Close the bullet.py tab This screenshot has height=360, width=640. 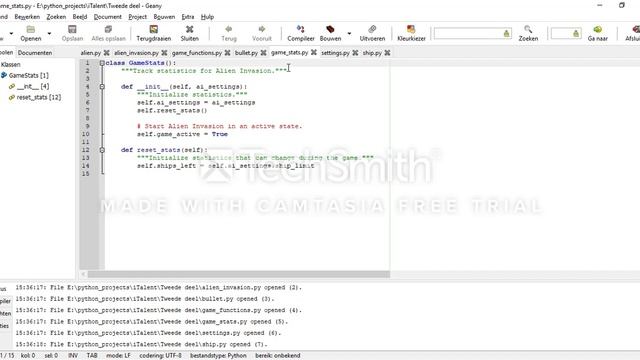[263, 53]
